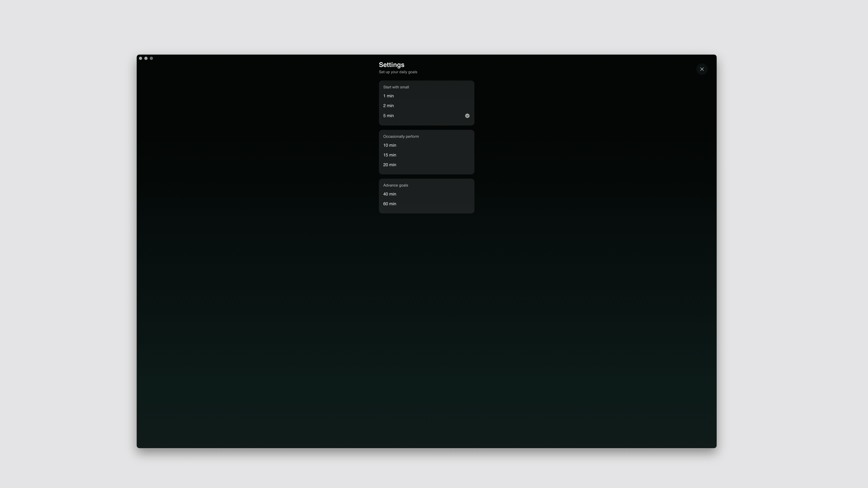Click the 'Start with small' section header
The image size is (868, 488).
pyautogui.click(x=396, y=87)
